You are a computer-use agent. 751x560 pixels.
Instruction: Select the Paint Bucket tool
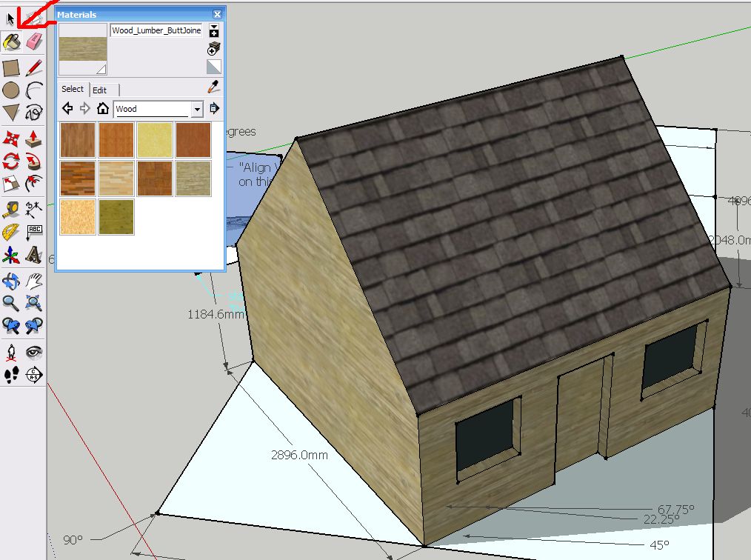(x=11, y=42)
